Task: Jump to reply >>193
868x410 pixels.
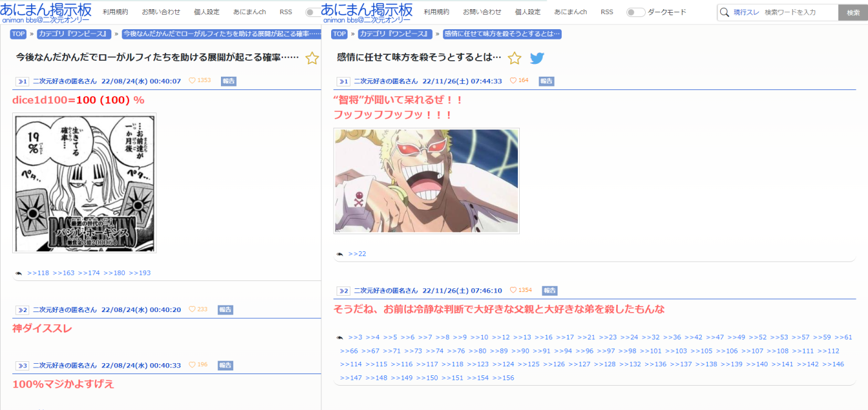Action: [139, 273]
